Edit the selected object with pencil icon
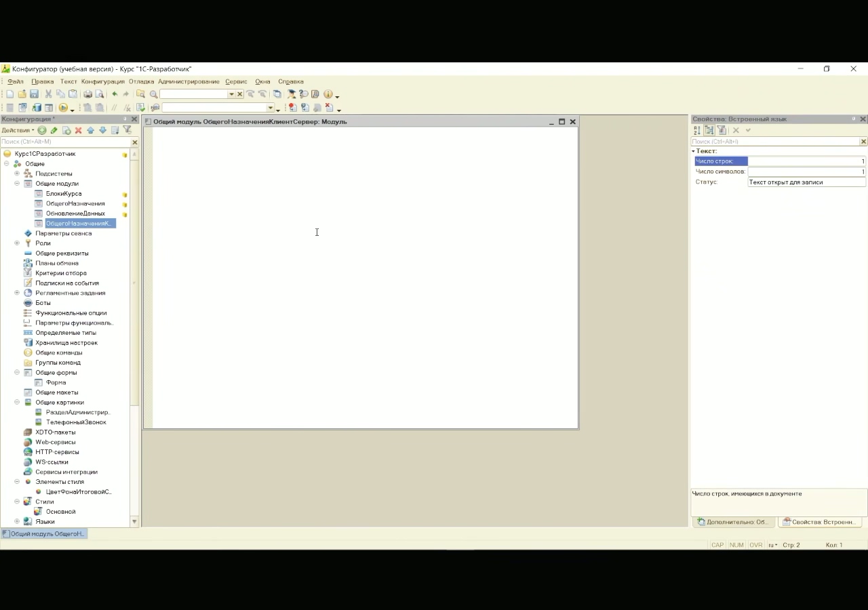Viewport: 868px width, 610px height. (54, 130)
